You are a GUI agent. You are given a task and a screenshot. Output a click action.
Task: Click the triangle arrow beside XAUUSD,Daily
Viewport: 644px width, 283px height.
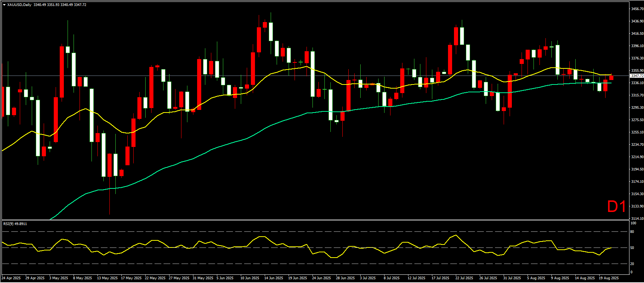[x=4, y=5]
